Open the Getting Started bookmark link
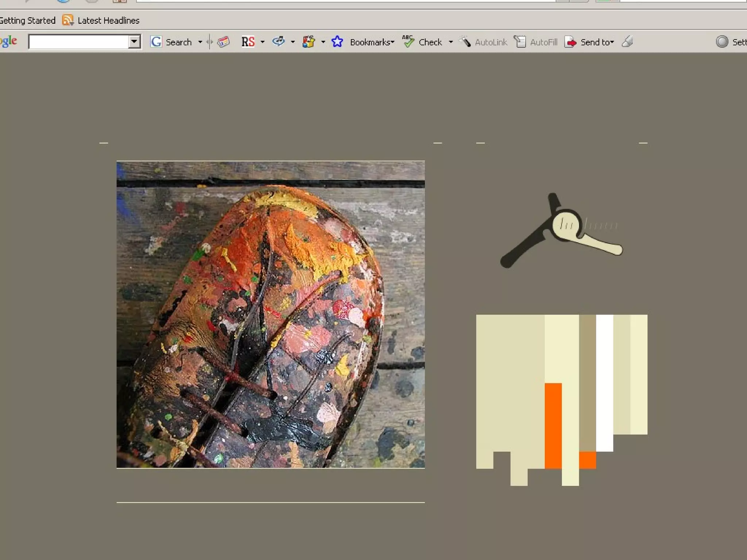This screenshot has height=560, width=747. coord(28,20)
